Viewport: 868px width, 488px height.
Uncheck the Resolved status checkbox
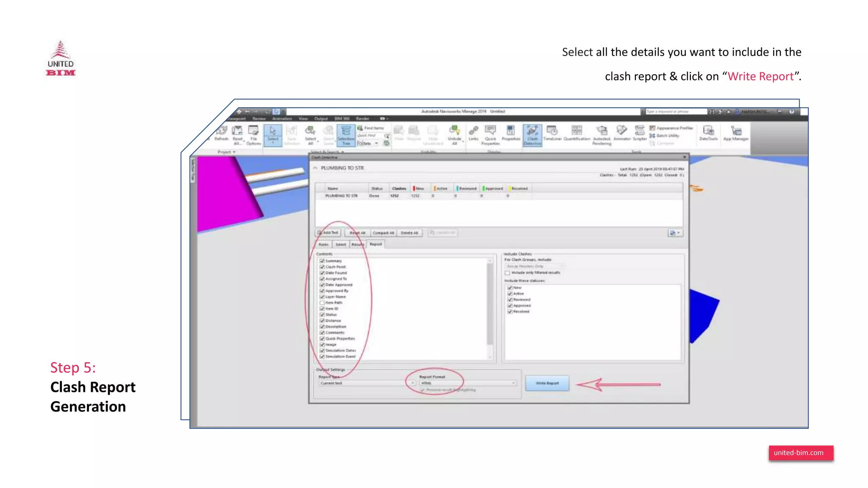(x=510, y=312)
